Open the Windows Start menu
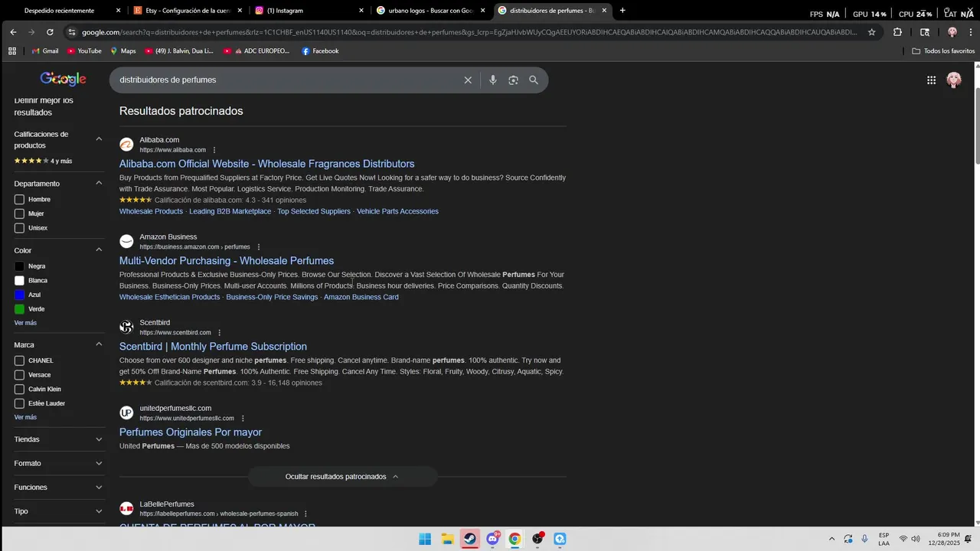The height and width of the screenshot is (551, 980). coord(425,539)
